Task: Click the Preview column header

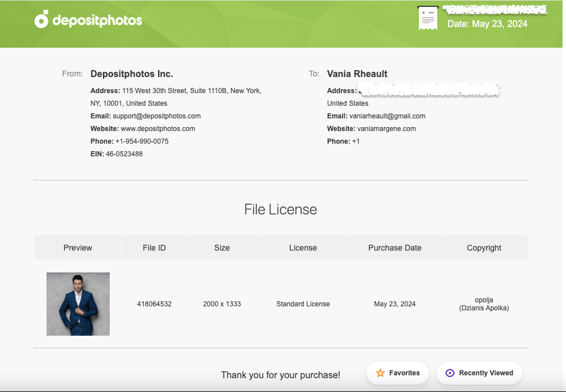Action: click(x=78, y=248)
